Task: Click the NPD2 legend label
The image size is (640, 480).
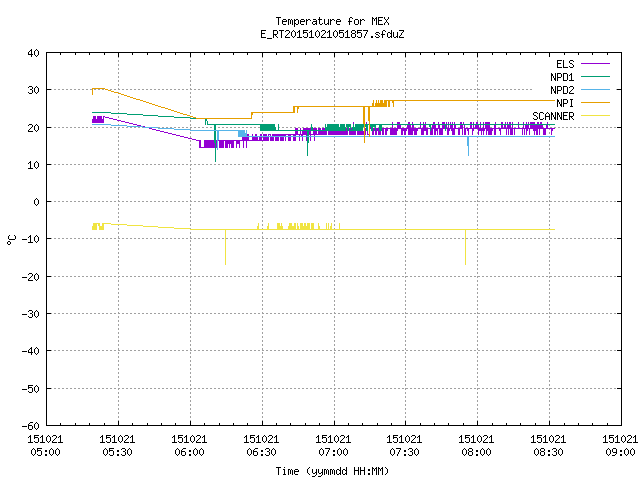Action: pos(562,90)
